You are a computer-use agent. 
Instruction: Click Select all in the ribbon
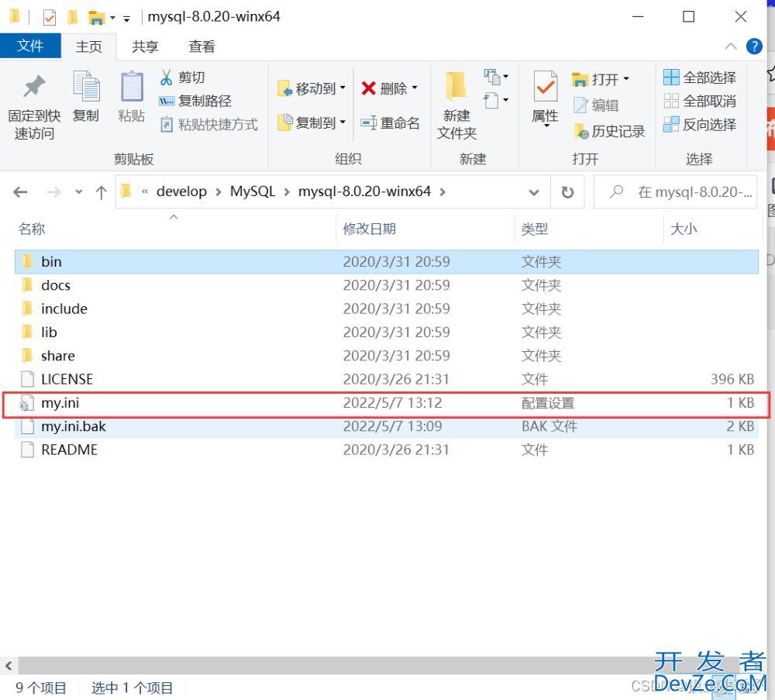click(x=699, y=78)
